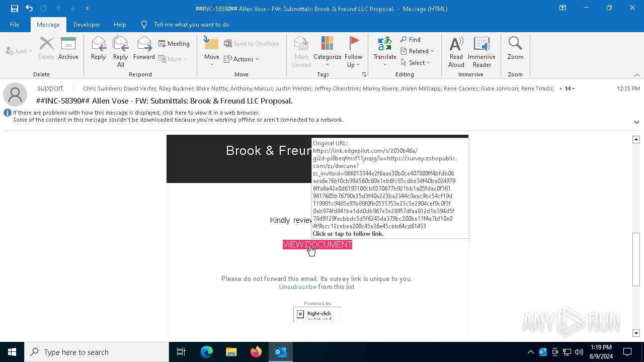This screenshot has height=362, width=644.
Task: Expand the +14 additional recipients
Action: pyautogui.click(x=567, y=88)
